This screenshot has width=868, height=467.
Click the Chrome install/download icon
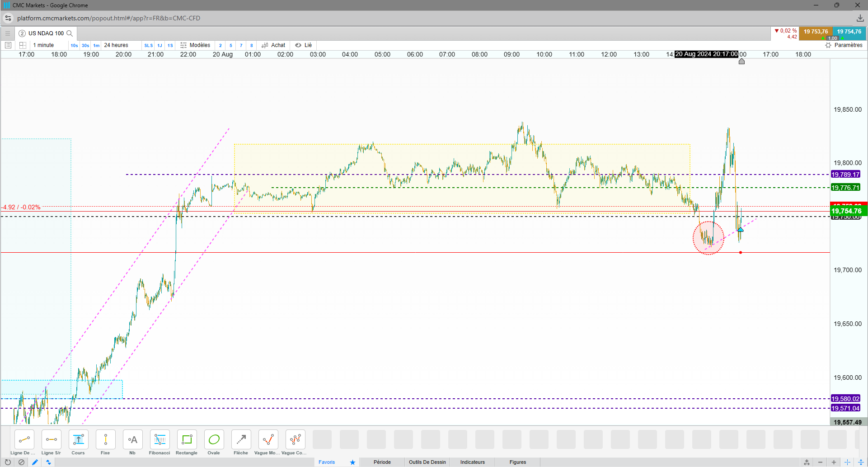point(860,18)
